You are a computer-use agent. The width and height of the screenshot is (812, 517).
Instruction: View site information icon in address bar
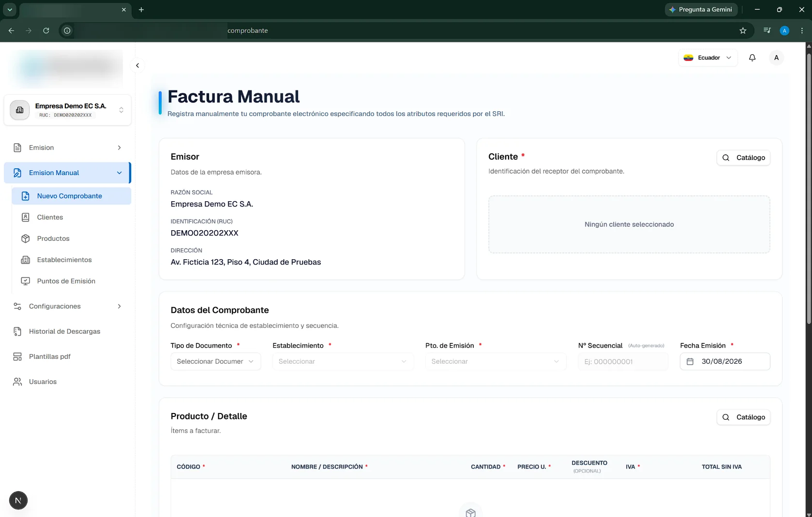67,30
